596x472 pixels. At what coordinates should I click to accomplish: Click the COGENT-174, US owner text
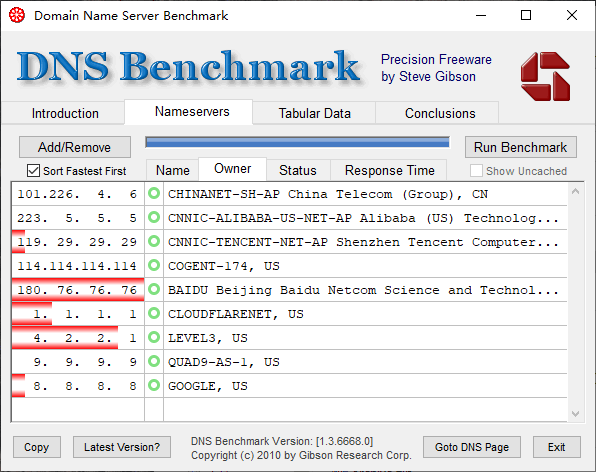tap(224, 266)
